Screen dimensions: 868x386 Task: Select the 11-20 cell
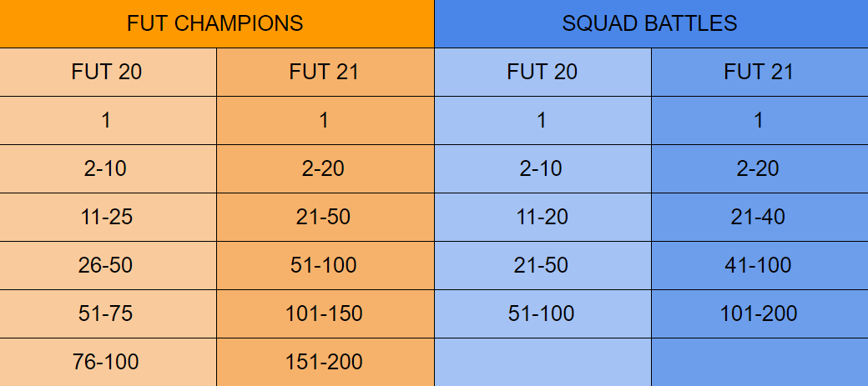click(542, 218)
